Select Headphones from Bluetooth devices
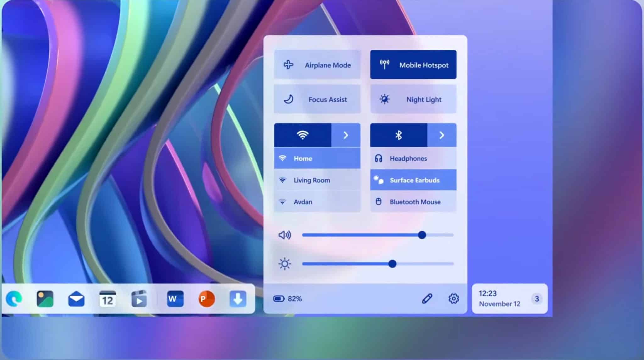The height and width of the screenshot is (360, 644). pyautogui.click(x=413, y=158)
